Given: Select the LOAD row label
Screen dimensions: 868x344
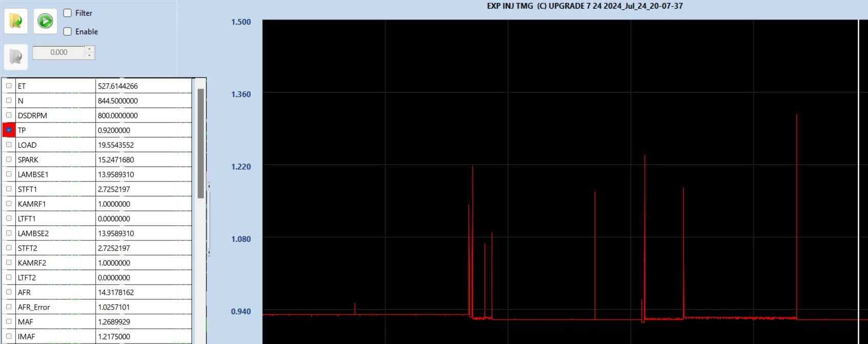Looking at the screenshot, I should coord(27,145).
